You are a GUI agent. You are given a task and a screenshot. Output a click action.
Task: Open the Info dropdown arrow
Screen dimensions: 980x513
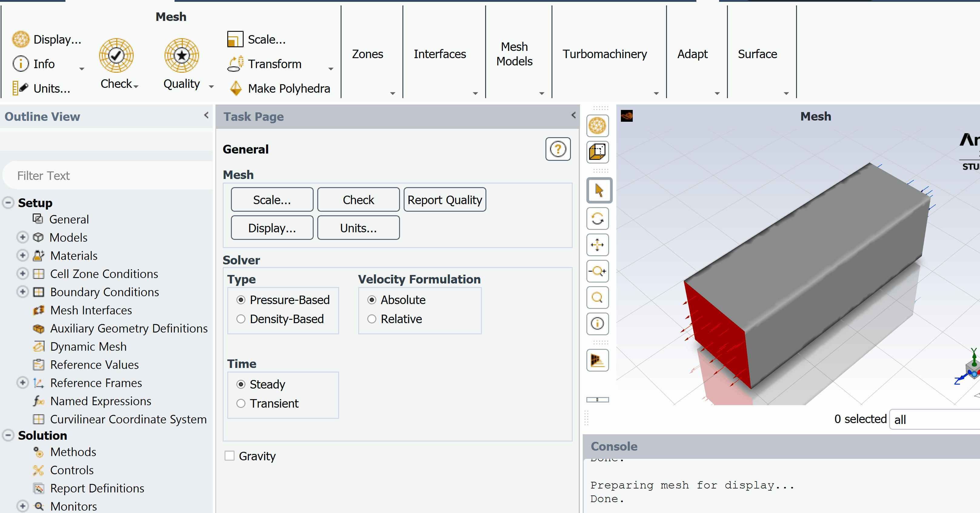point(82,69)
